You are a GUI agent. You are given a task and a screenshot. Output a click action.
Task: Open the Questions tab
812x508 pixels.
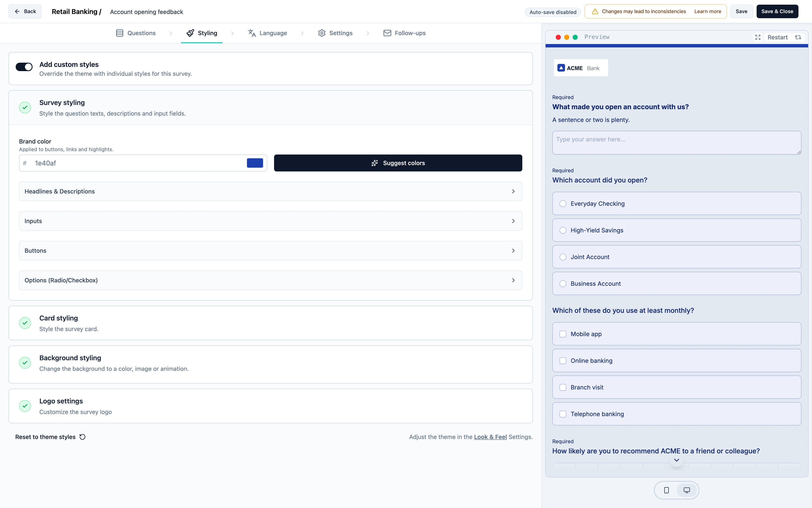136,33
